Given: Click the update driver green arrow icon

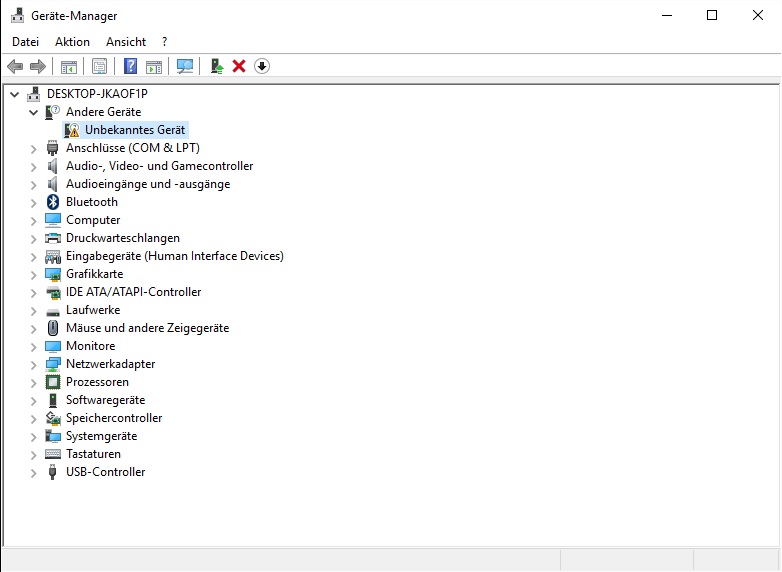Looking at the screenshot, I should click(216, 66).
